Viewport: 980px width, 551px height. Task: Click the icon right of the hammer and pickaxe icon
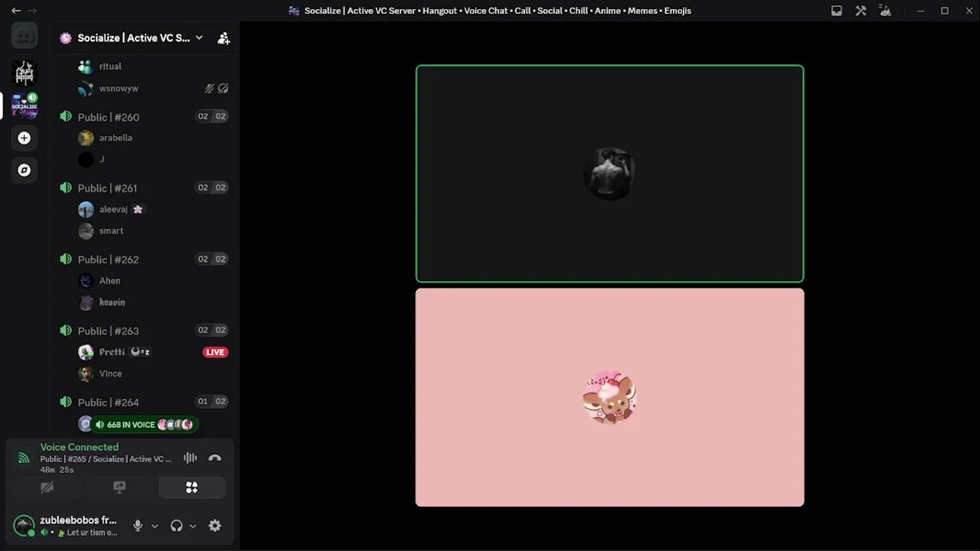(886, 11)
